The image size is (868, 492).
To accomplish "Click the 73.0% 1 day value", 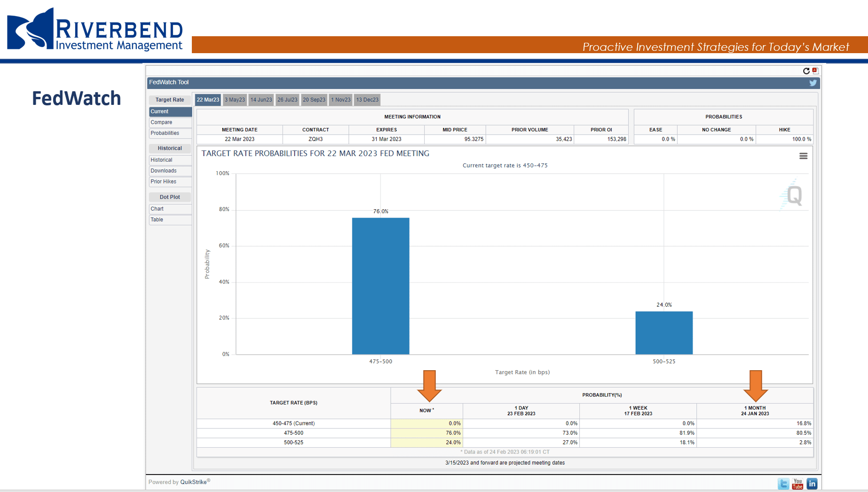I will click(570, 433).
